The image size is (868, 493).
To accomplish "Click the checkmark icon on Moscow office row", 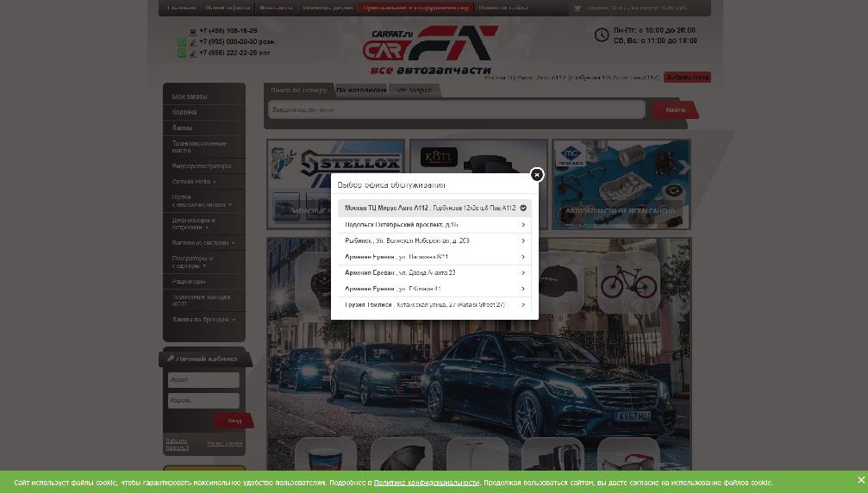I will point(523,208).
